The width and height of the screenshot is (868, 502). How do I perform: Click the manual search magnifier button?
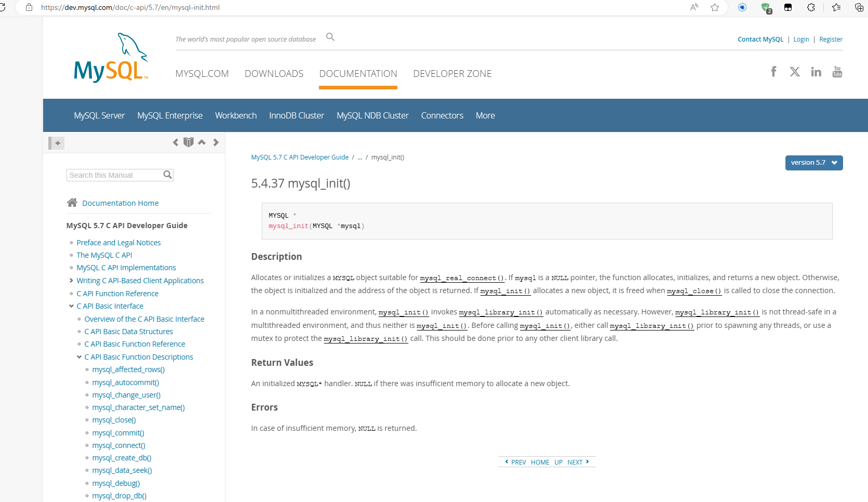[167, 175]
